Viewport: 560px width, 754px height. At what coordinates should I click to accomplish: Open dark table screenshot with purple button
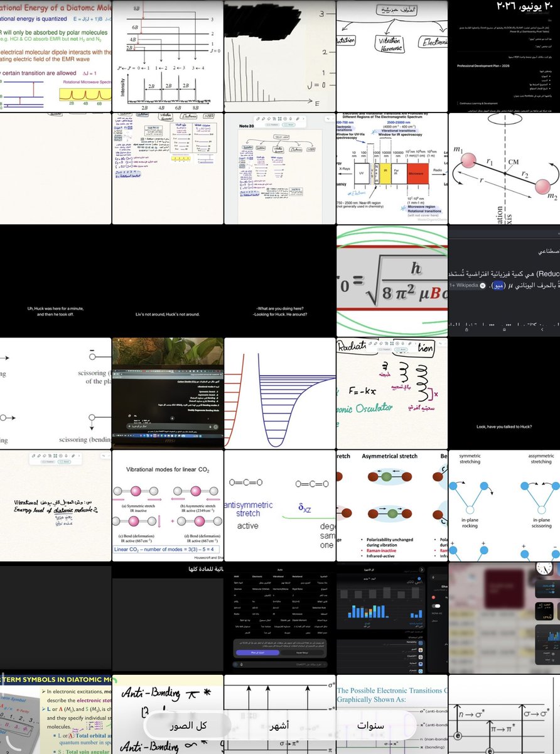280,618
